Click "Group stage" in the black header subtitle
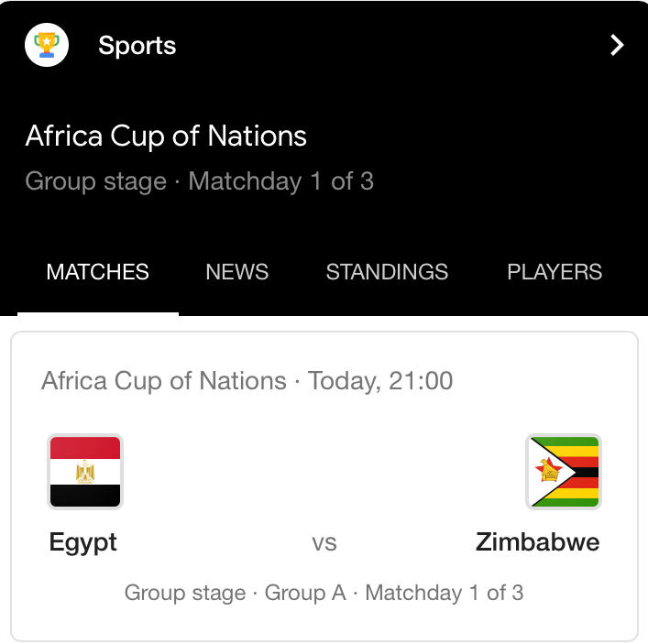648x644 pixels. coord(95,181)
